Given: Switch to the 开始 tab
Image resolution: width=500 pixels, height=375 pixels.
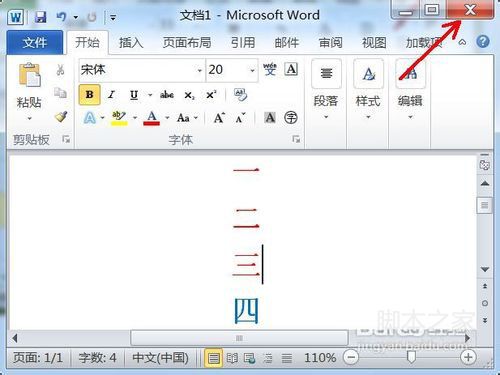Looking at the screenshot, I should point(87,43).
